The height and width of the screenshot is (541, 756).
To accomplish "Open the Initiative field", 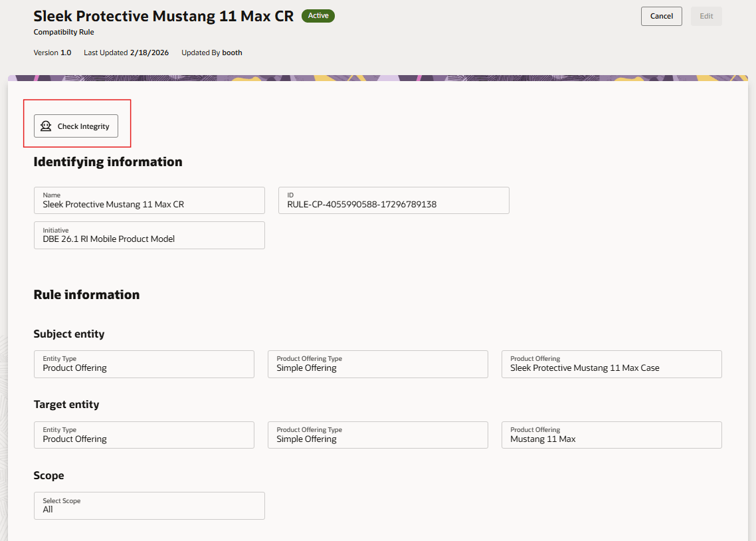I will [x=149, y=235].
